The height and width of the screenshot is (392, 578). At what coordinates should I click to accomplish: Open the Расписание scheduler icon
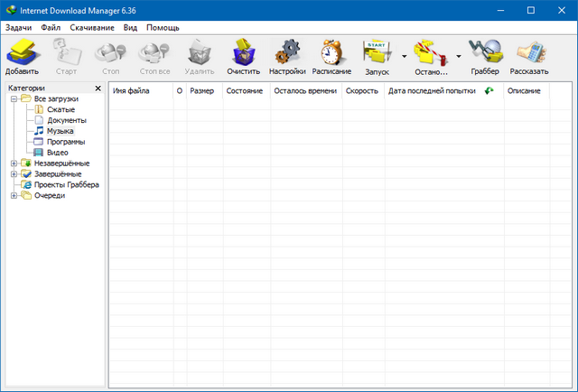click(331, 56)
